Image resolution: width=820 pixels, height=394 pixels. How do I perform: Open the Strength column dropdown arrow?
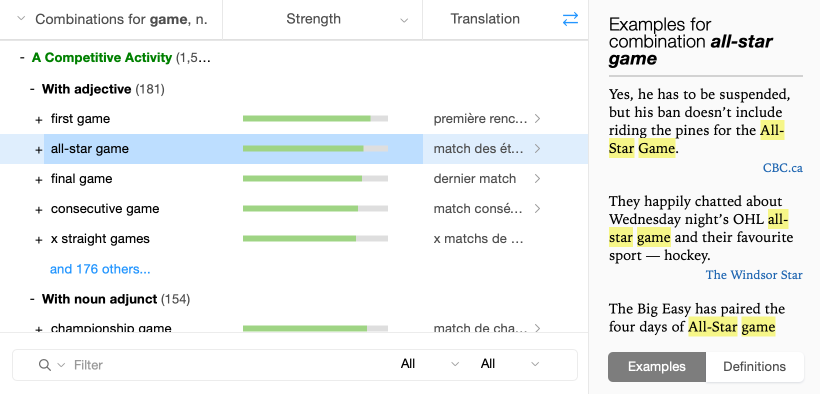(404, 20)
